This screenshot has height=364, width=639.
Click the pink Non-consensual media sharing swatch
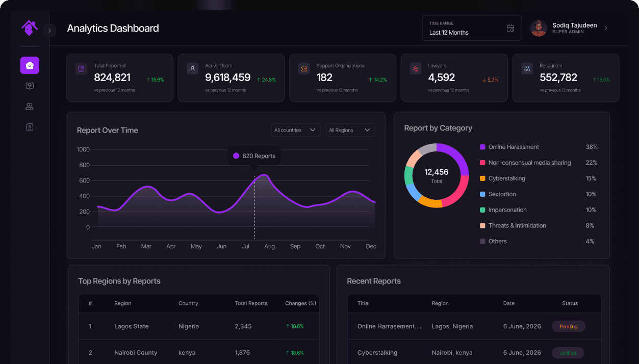coord(482,163)
